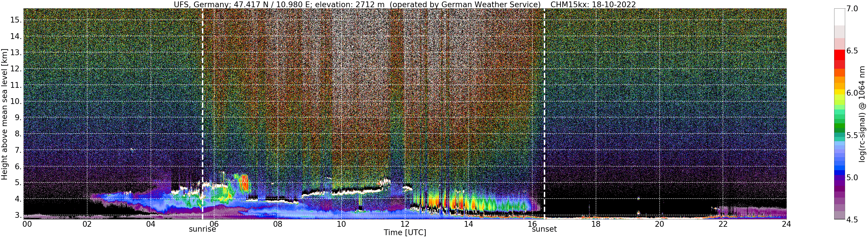
Task: Click the y-axis tick label '9.'
Action: tap(18, 118)
